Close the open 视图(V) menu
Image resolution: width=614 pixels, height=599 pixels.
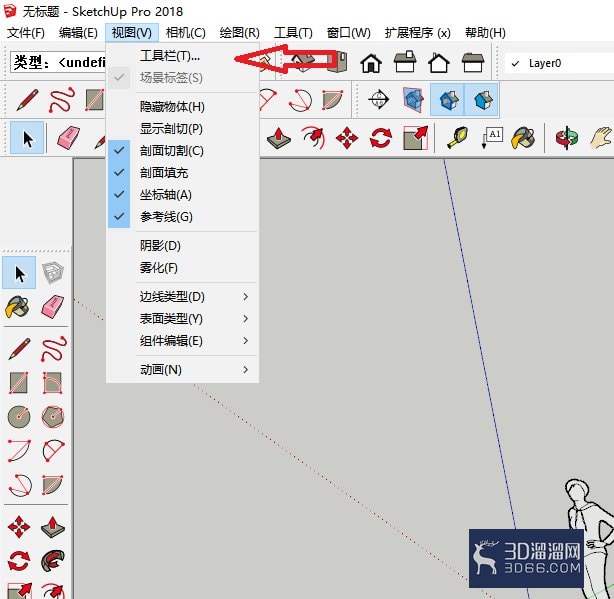point(132,32)
